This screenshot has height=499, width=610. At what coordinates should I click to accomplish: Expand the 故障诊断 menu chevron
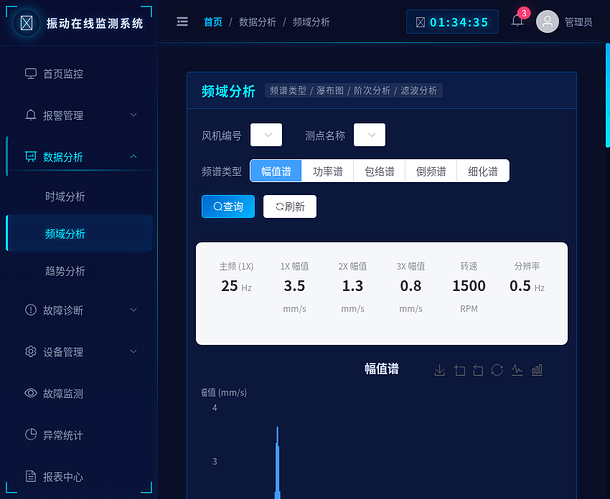133,310
